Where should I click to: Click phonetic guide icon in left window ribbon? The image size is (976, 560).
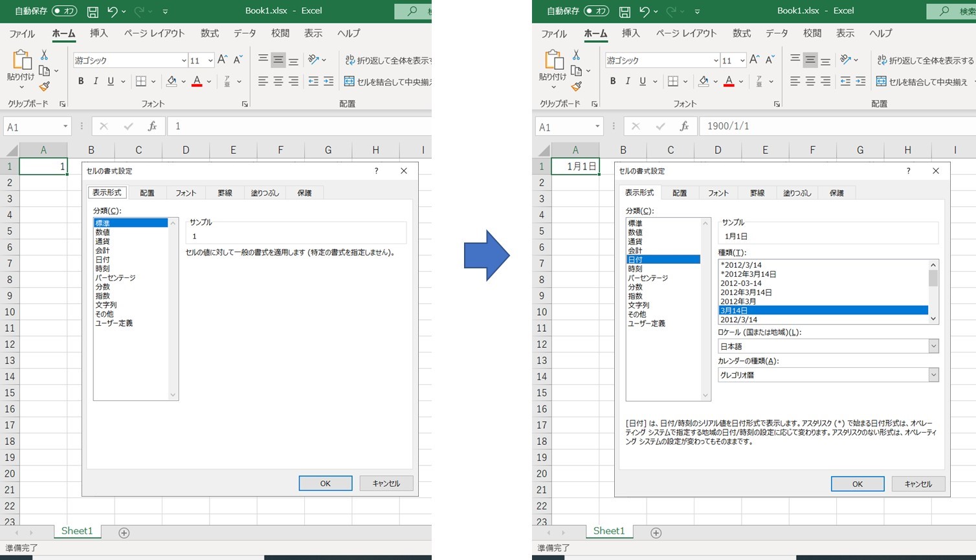(x=227, y=81)
